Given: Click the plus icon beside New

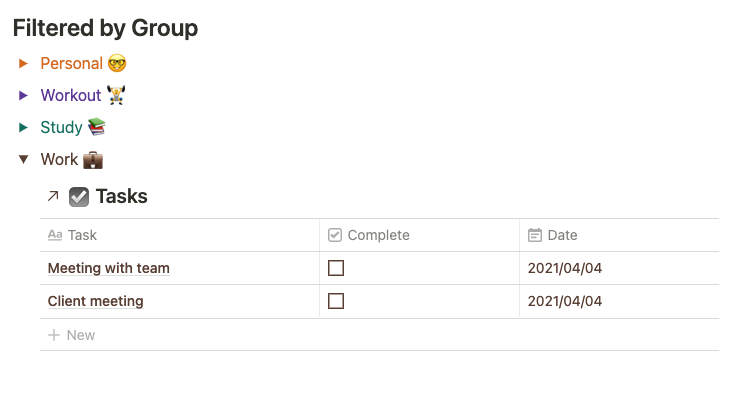Looking at the screenshot, I should pyautogui.click(x=54, y=335).
